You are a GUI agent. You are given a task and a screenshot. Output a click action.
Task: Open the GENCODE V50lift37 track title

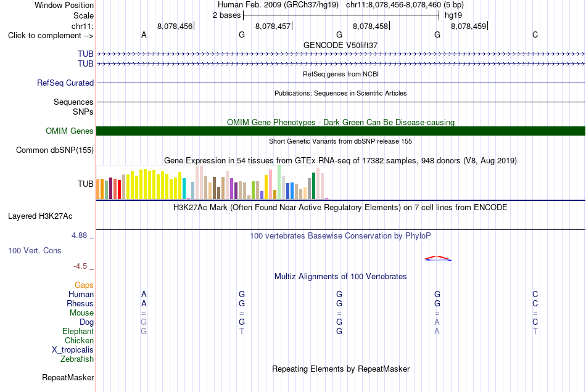(340, 45)
